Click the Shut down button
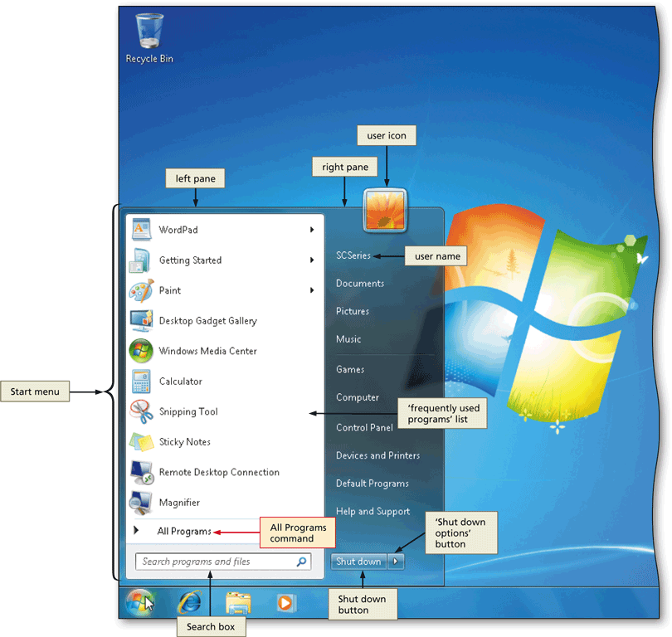672x637 pixels. [x=358, y=562]
